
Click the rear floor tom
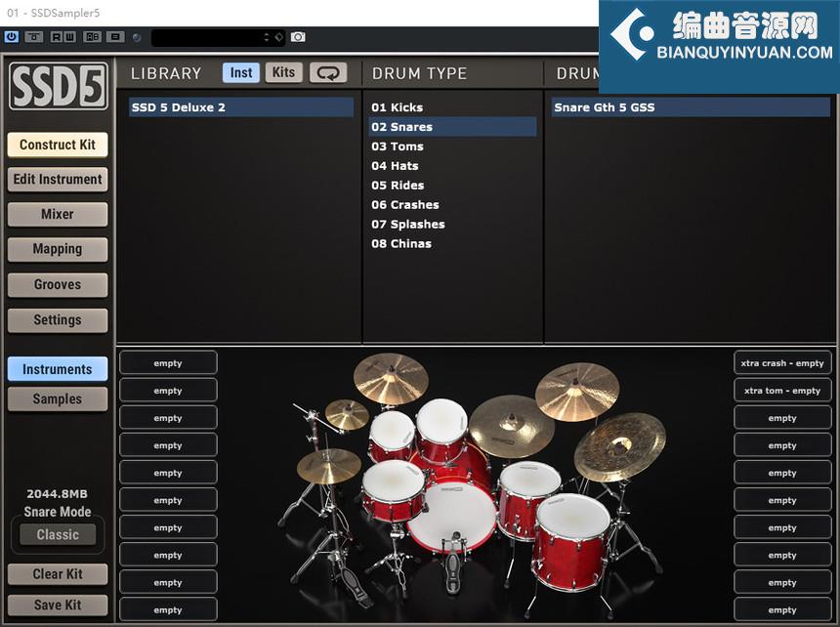[528, 500]
